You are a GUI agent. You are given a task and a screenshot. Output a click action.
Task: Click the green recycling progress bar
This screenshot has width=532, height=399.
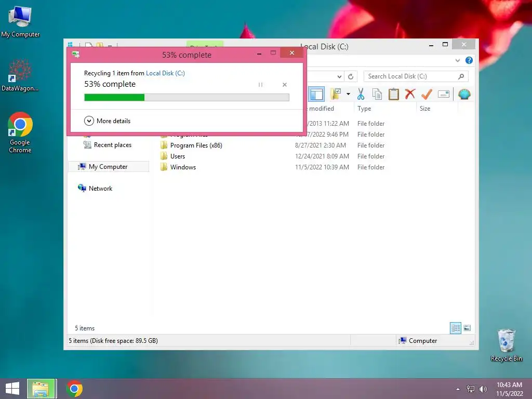coord(187,98)
